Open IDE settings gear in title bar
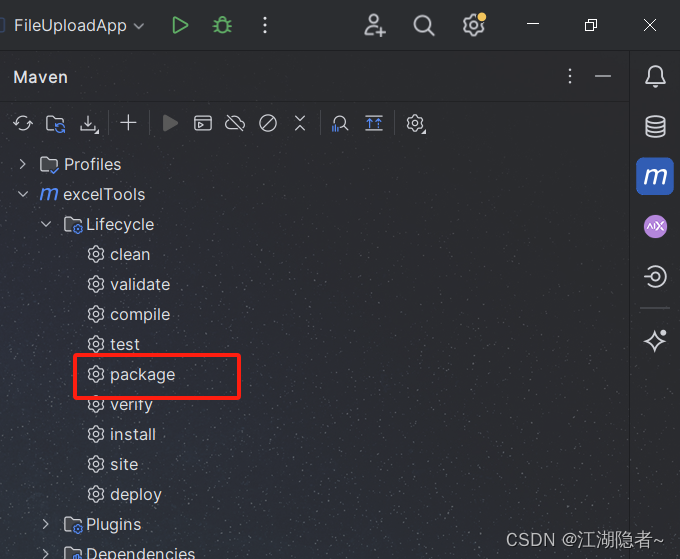The width and height of the screenshot is (680, 559). coord(474,25)
